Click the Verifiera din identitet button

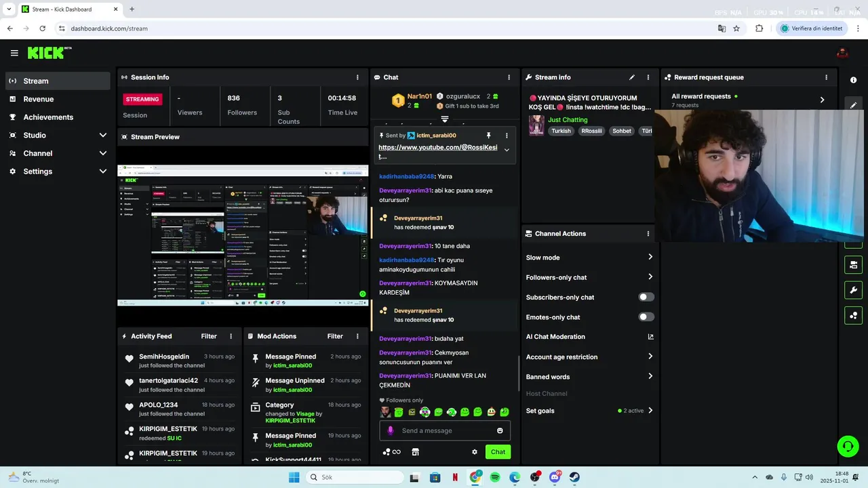(x=812, y=28)
